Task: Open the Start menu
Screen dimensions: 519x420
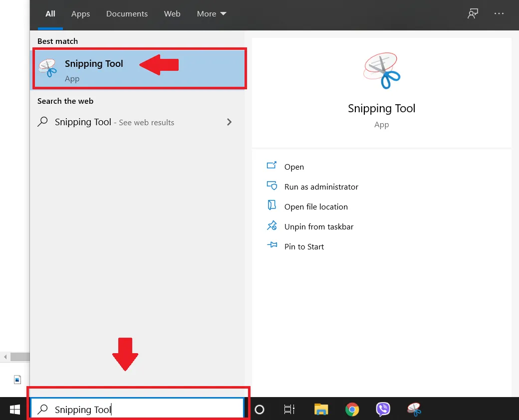Action: 14,409
